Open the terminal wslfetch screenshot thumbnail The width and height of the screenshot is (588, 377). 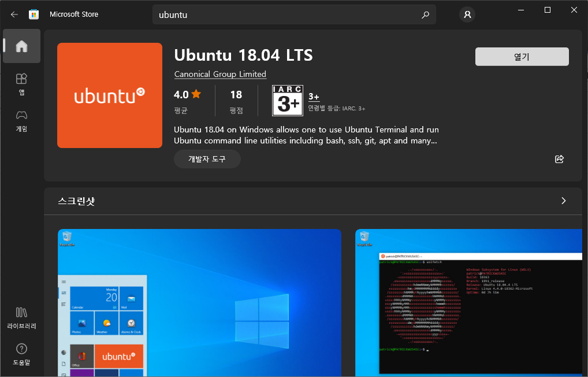(x=469, y=302)
